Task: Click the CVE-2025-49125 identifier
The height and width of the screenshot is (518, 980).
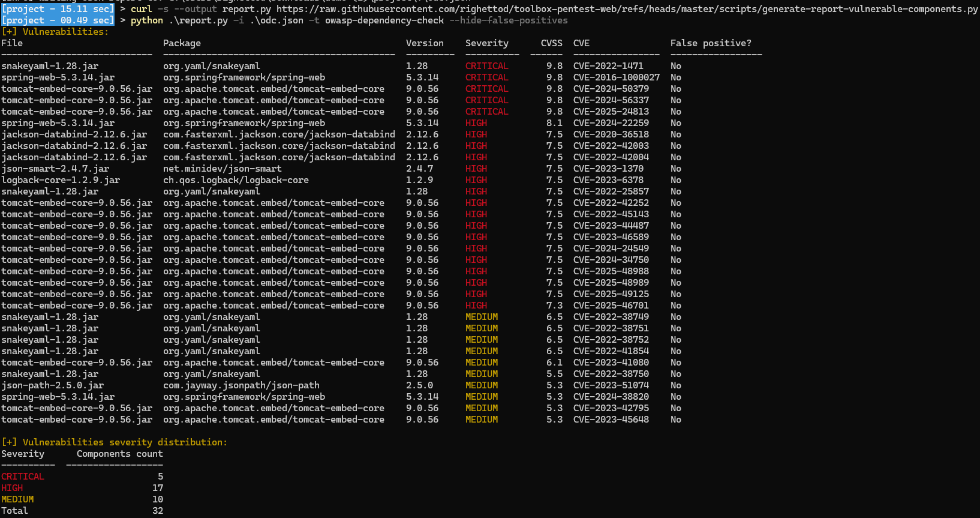Action: 611,294
